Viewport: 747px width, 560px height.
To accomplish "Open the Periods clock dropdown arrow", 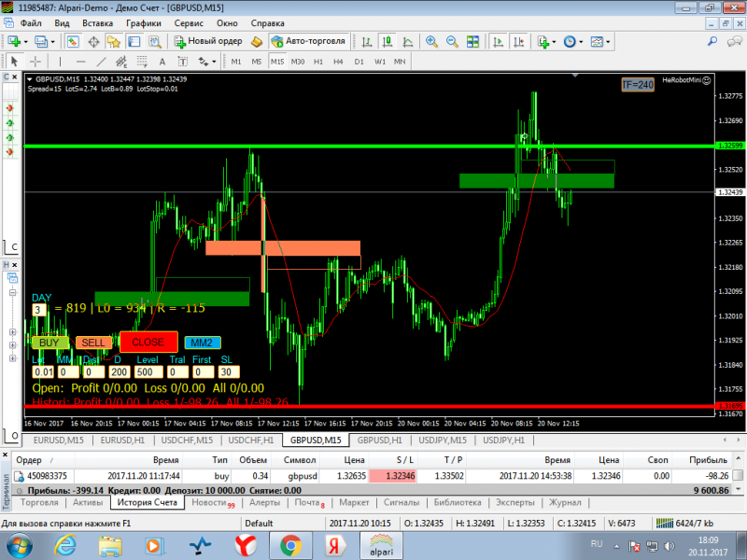I will (x=581, y=42).
